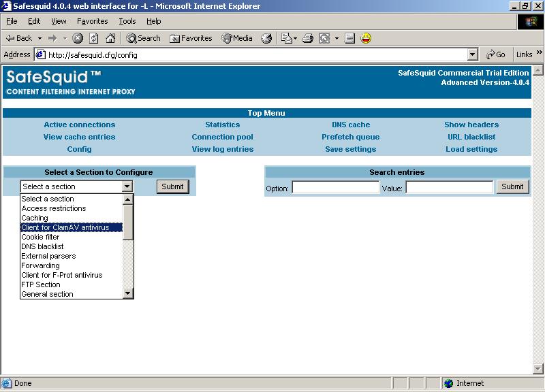Open the dropdown arrow beside Edit icon
The image size is (545, 392).
pos(337,38)
